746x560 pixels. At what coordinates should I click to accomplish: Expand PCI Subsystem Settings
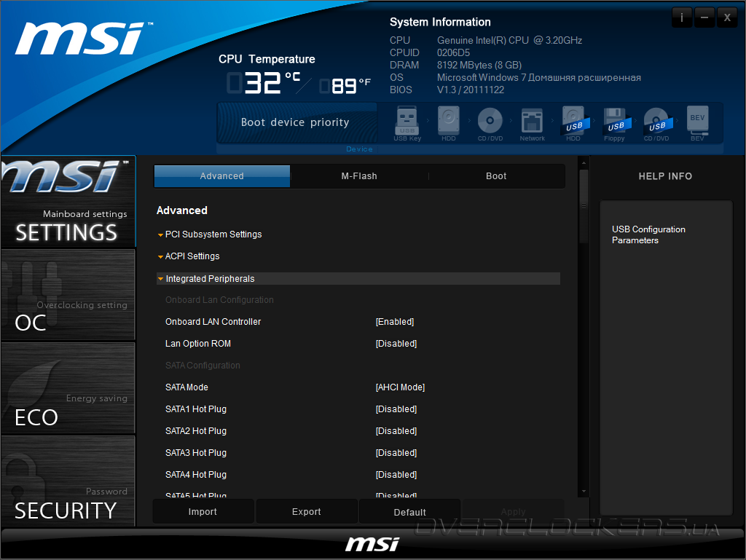(210, 234)
